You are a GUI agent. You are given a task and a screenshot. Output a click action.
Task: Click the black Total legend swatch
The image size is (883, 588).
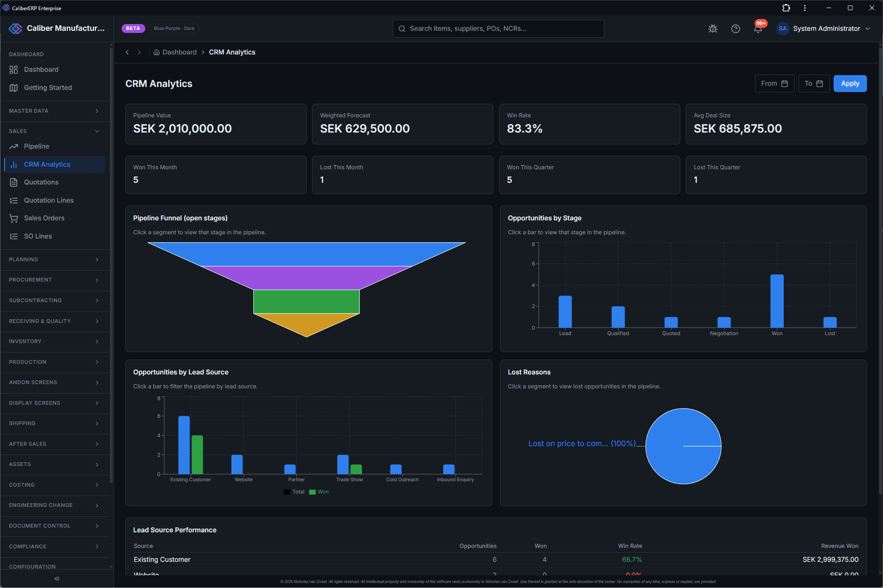point(287,492)
